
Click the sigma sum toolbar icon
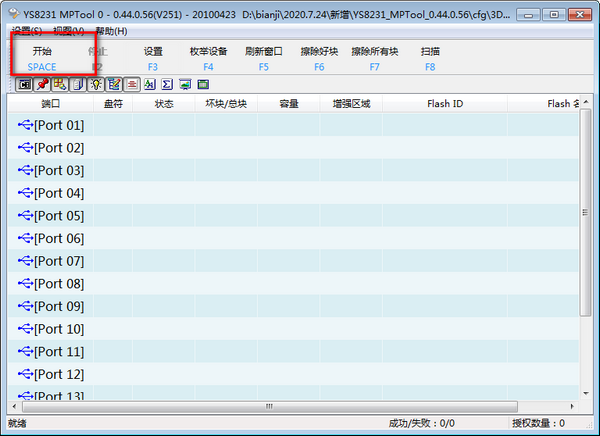(x=167, y=84)
